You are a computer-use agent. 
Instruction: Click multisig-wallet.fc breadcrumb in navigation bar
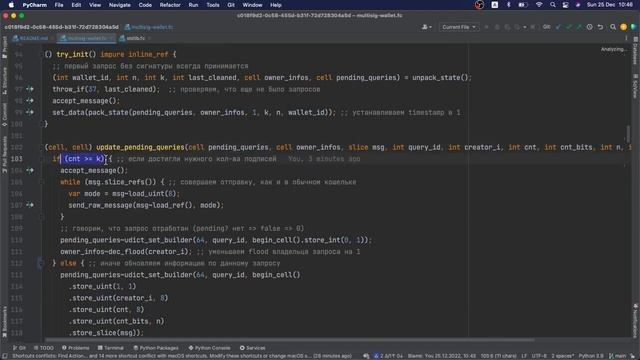point(149,27)
